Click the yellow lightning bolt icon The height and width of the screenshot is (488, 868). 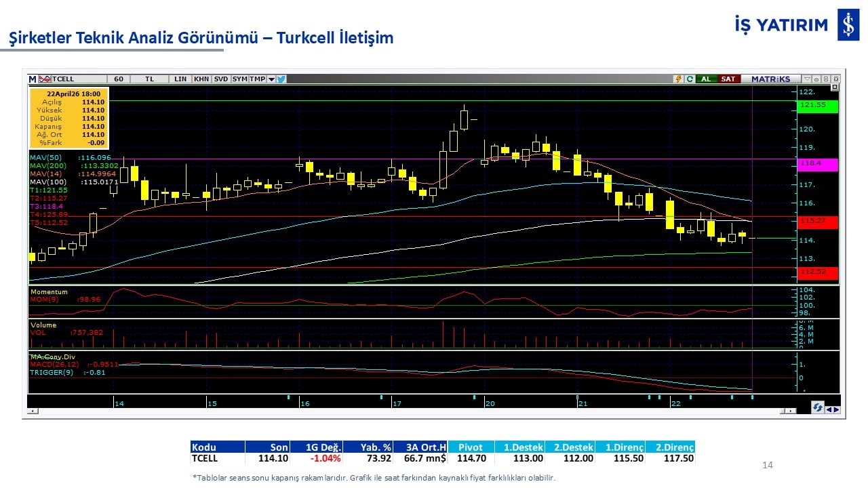(677, 79)
